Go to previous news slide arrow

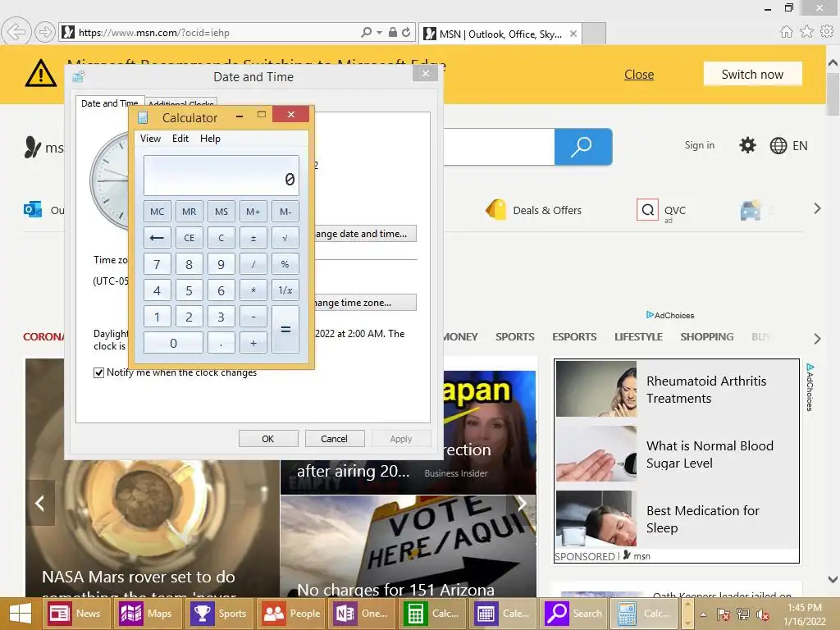(40, 503)
